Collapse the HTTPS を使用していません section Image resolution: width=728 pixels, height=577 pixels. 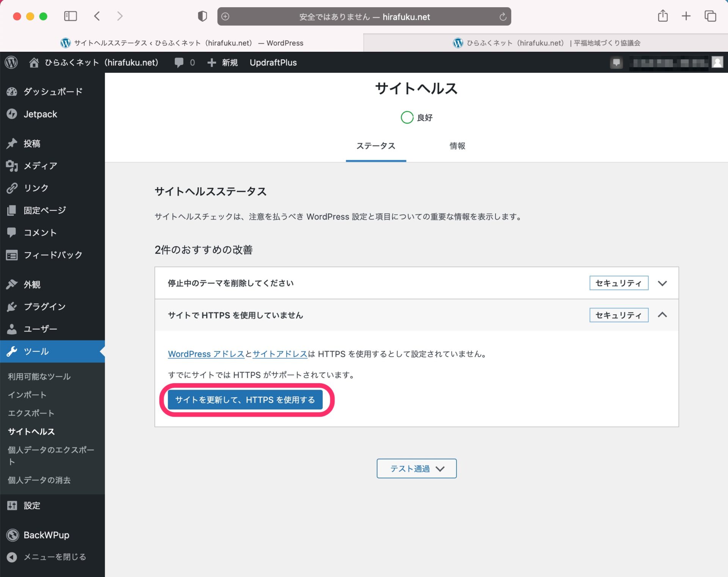[x=662, y=315]
